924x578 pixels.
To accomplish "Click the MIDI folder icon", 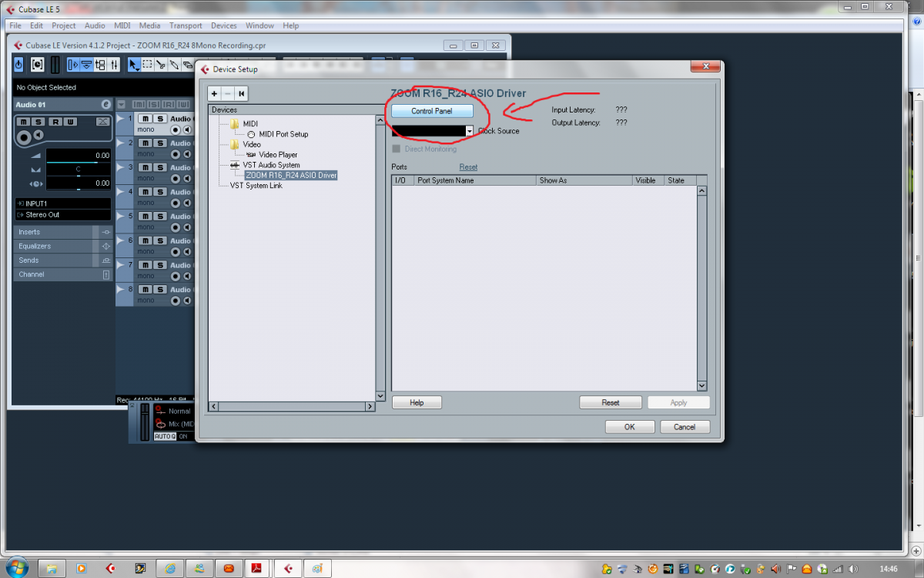I will pos(236,123).
